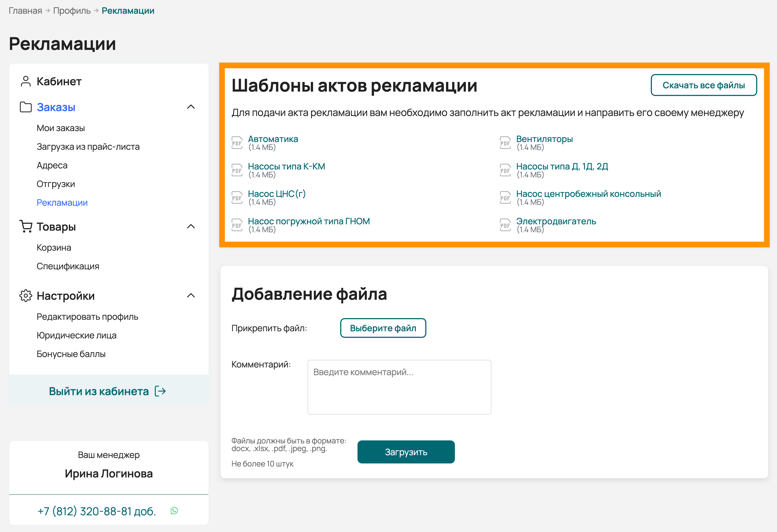Click PDF icon for Автоматика

click(237, 143)
